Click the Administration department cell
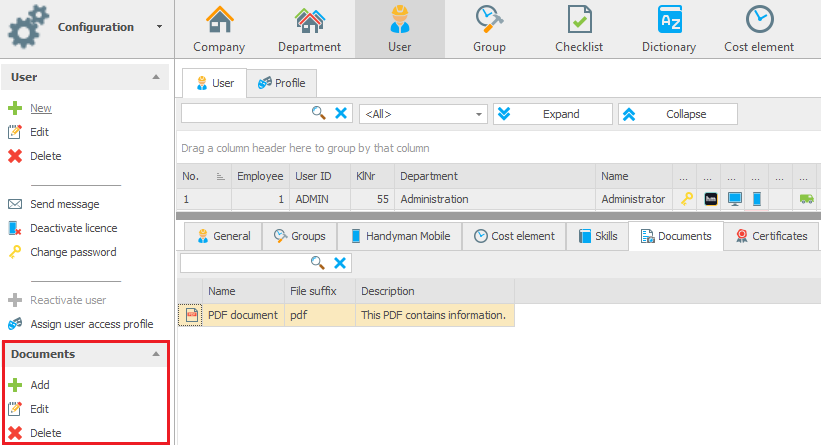The width and height of the screenshot is (821, 445). click(x=495, y=199)
